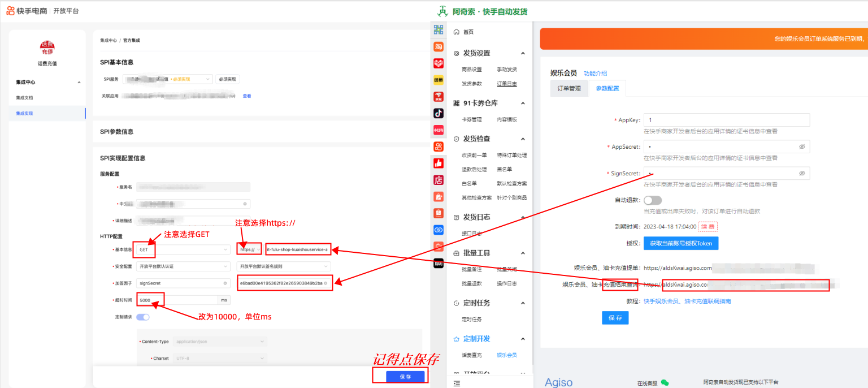Open the https:// protocol dropdown
The width and height of the screenshot is (868, 388).
point(249,249)
